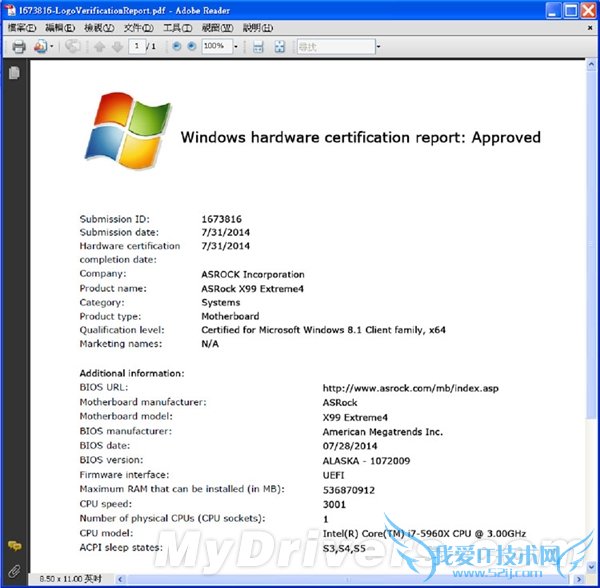The height and width of the screenshot is (588, 600).
Task: Click the Product type value 'Motherboard'
Action: pyautogui.click(x=230, y=316)
